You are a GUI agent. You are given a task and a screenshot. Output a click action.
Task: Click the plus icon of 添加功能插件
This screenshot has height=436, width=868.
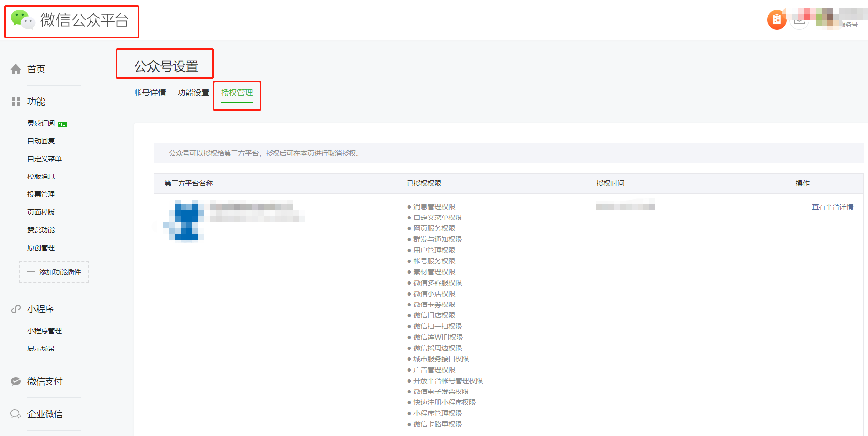[31, 272]
